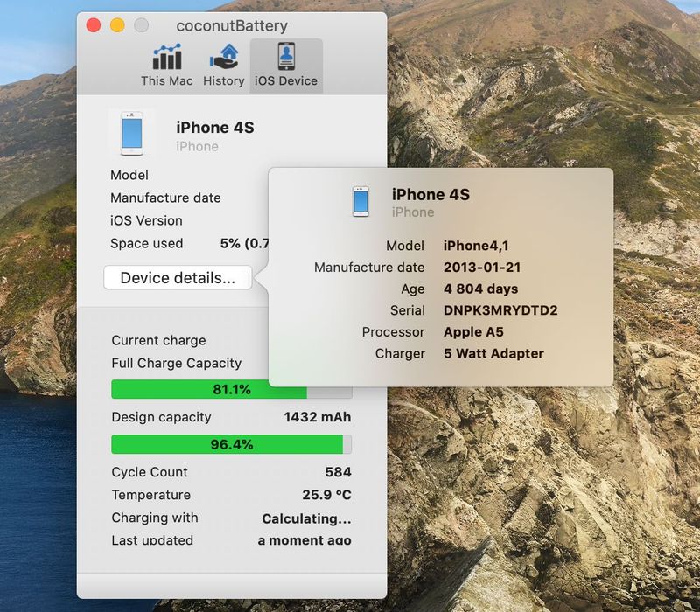Click the Age value 4 804 days
Screen dimensions: 700x612
click(x=480, y=289)
